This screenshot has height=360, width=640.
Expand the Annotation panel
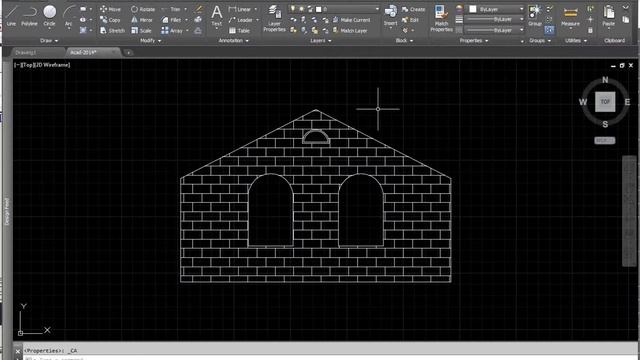(233, 40)
